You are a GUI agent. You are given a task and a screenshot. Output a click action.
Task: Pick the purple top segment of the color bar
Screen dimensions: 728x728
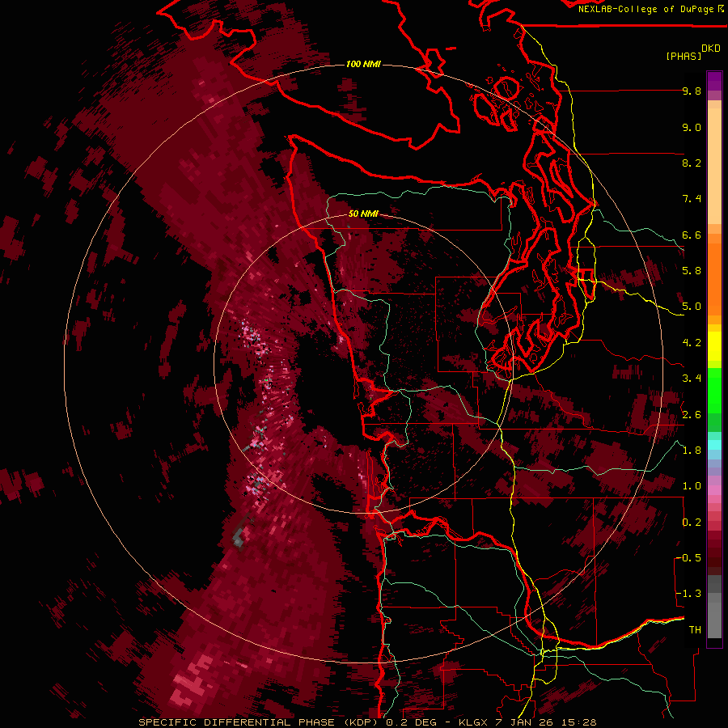[714, 81]
